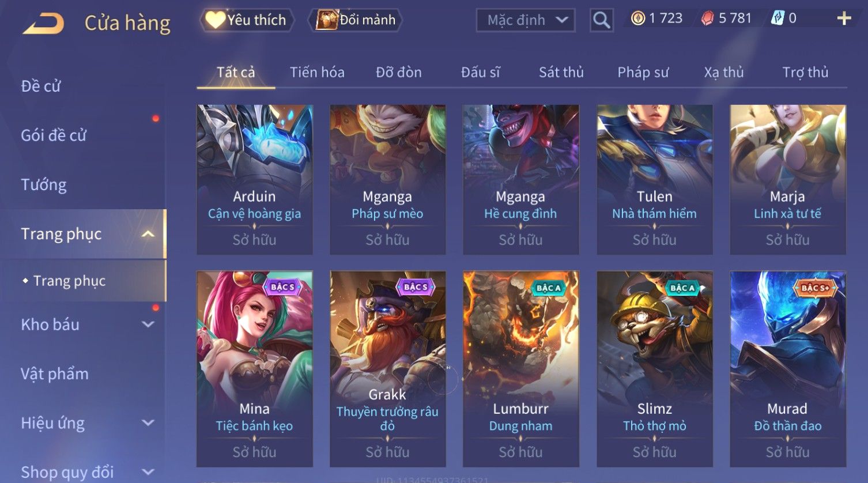Click the red gem currency icon

point(707,18)
